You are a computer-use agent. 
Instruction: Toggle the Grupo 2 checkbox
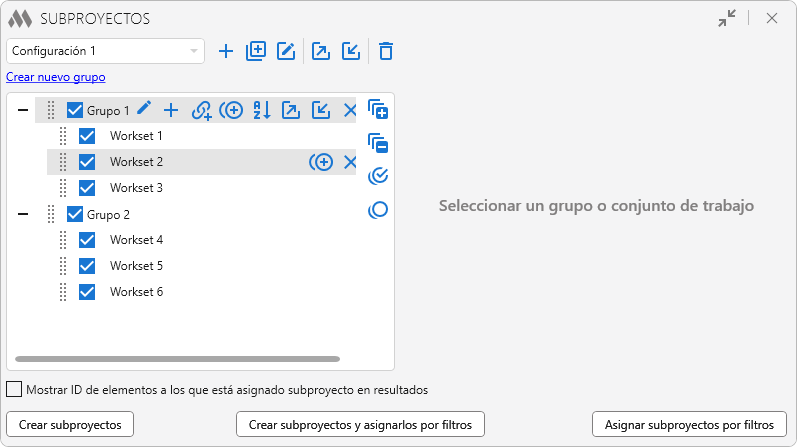75,214
